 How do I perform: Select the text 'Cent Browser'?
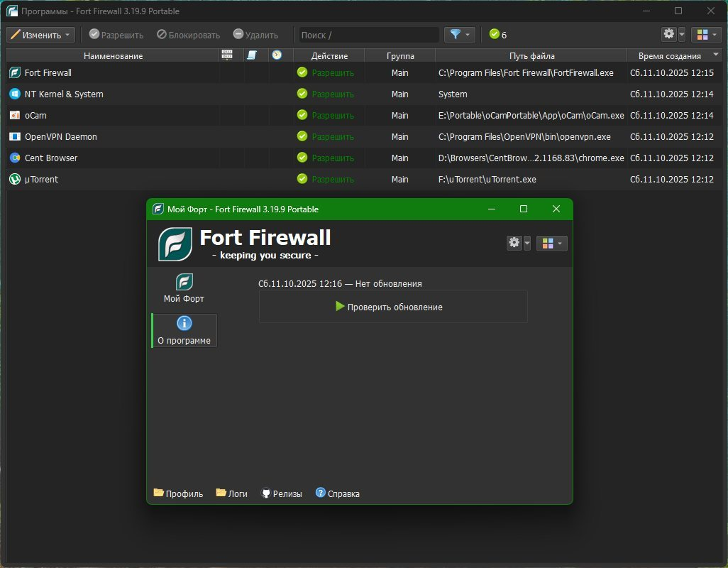[x=51, y=158]
